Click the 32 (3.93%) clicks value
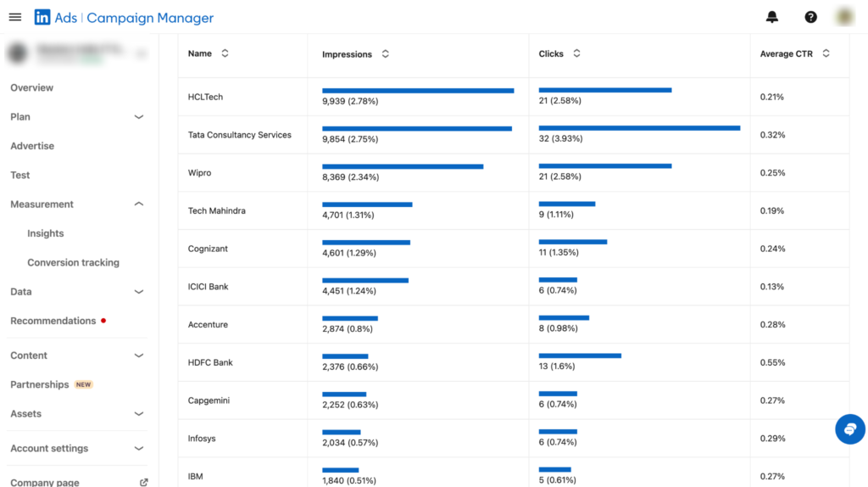This screenshot has width=868, height=487. pyautogui.click(x=560, y=138)
